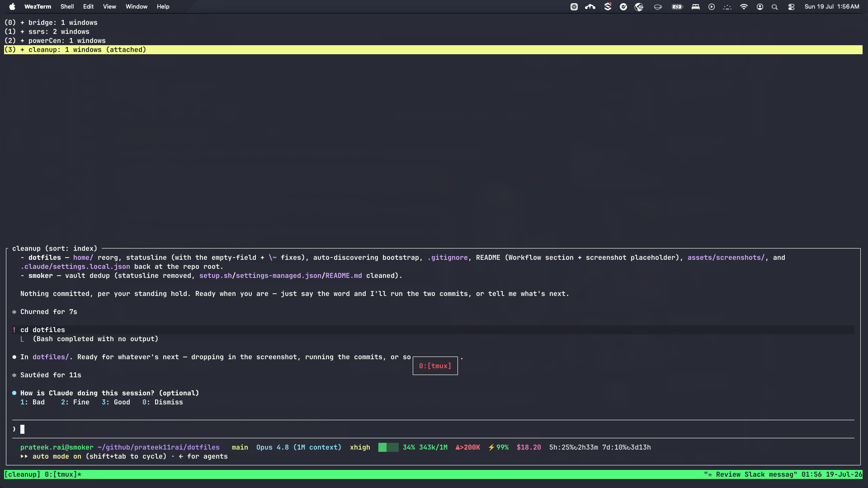Click the settings-managed.json file reference
The image size is (868, 488).
pos(278,276)
